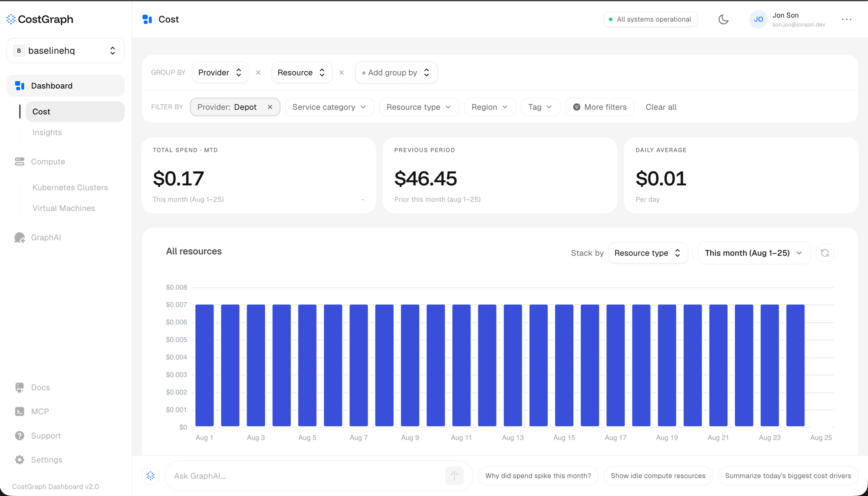The image size is (868, 496).
Task: Open Virtual Machines page
Action: click(x=64, y=208)
